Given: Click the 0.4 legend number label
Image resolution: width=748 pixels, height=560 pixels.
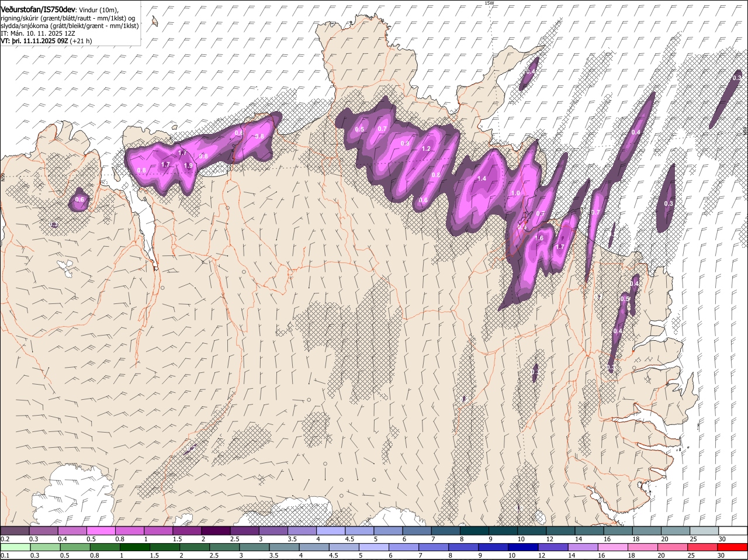Looking at the screenshot, I should click(63, 538).
